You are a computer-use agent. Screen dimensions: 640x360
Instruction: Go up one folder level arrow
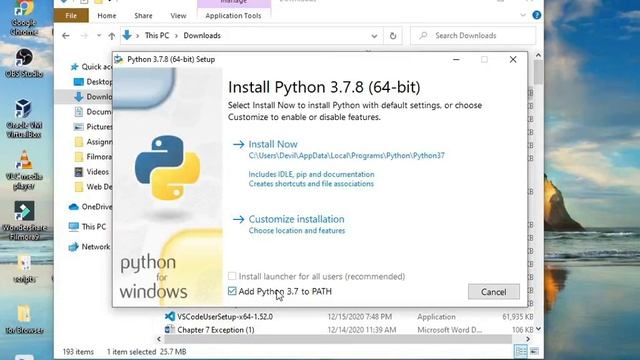pyautogui.click(x=111, y=36)
